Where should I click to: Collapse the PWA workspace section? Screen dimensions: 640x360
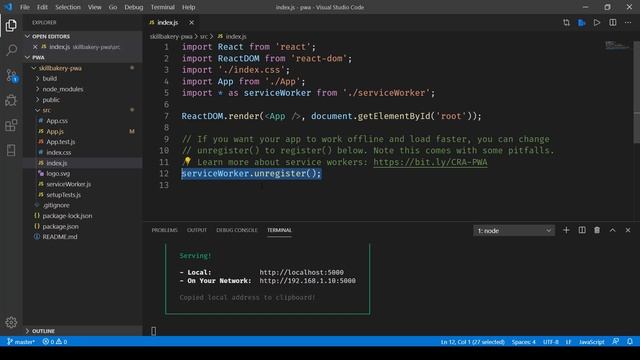point(28,58)
